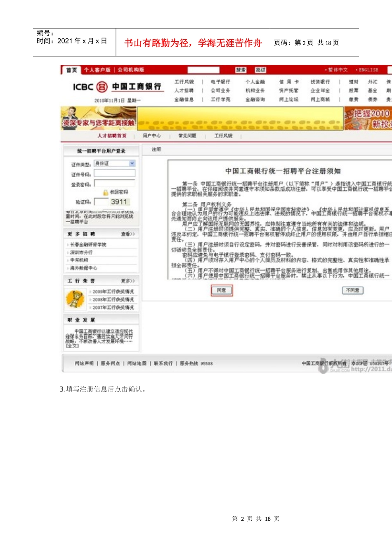Viewport: 392px width, 555px height.
Task: Open 工行风貌 in the sub navigation
Action: (223, 136)
